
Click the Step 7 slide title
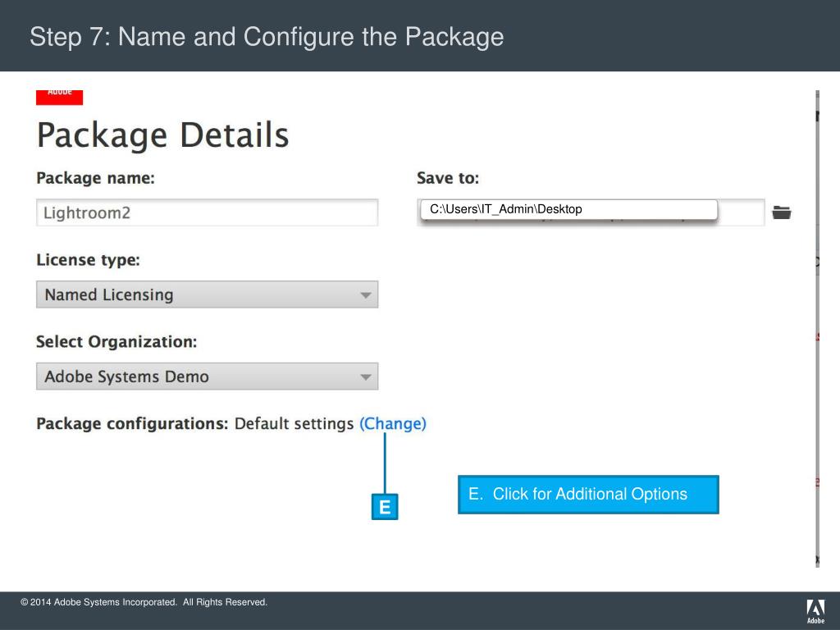click(x=267, y=37)
